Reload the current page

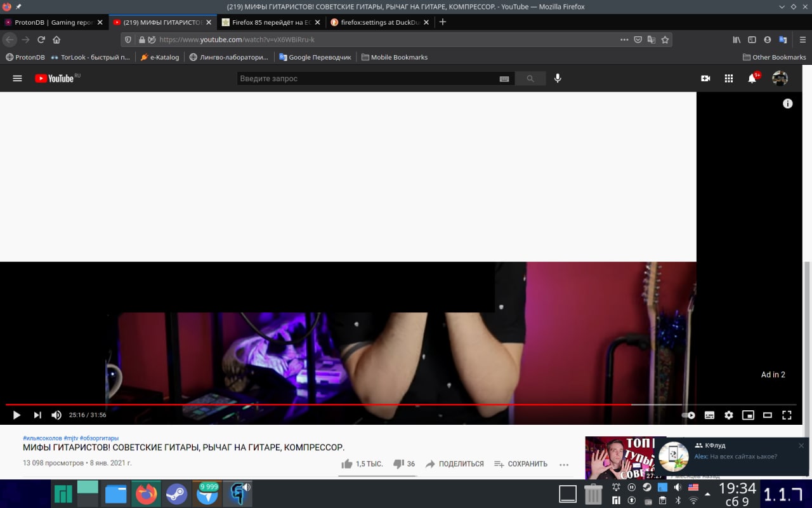(41, 39)
